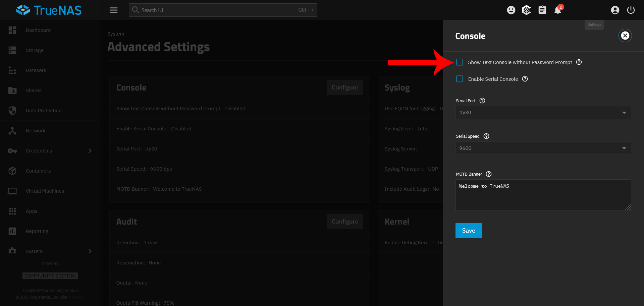Show help for Serial Speed
Viewport: 644px width, 306px height.
click(x=486, y=136)
